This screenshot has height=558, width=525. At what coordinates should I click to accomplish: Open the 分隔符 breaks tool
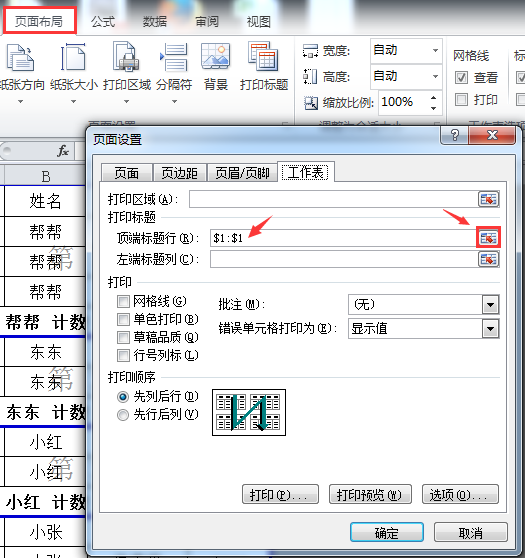(174, 73)
